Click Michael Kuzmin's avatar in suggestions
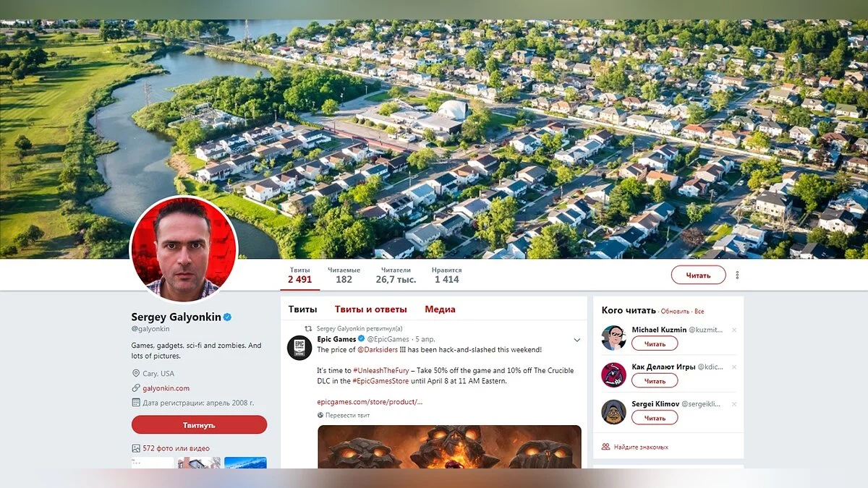Image resolution: width=868 pixels, height=488 pixels. [x=613, y=337]
